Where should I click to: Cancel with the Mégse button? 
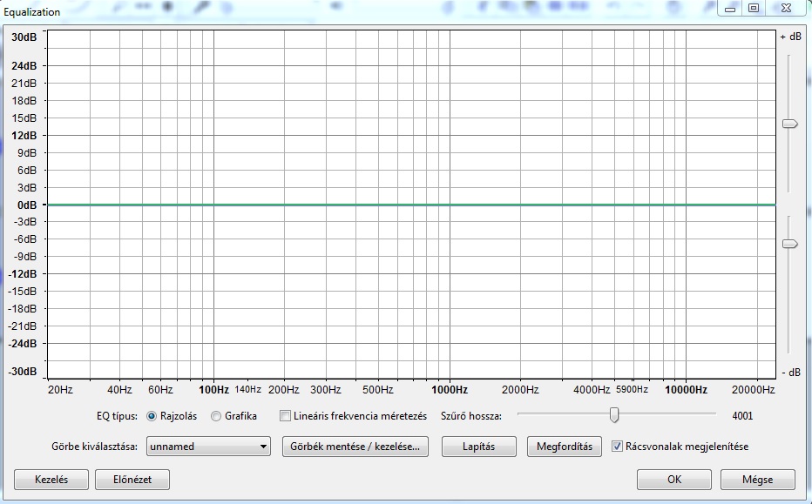pos(757,480)
